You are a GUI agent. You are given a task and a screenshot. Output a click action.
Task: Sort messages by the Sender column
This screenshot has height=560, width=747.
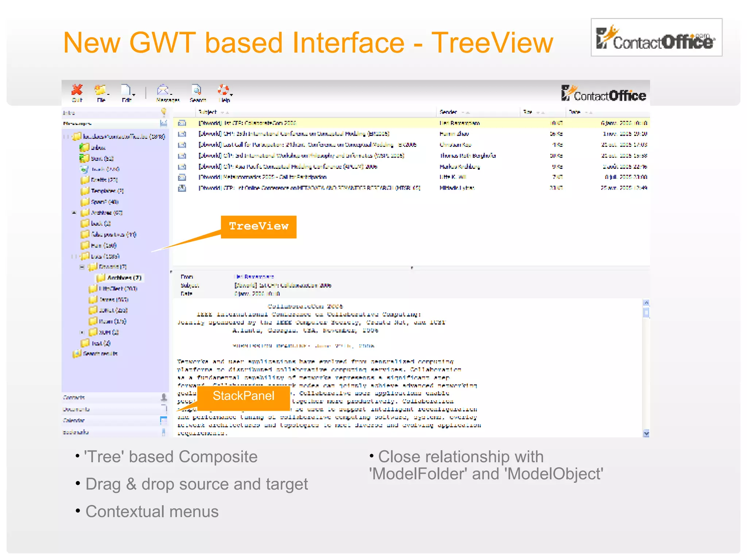(x=448, y=112)
